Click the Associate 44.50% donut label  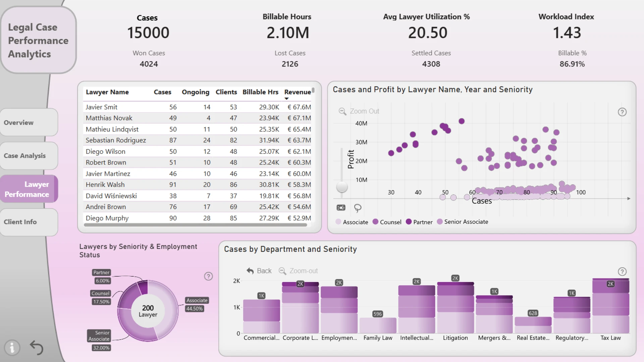[x=197, y=304]
